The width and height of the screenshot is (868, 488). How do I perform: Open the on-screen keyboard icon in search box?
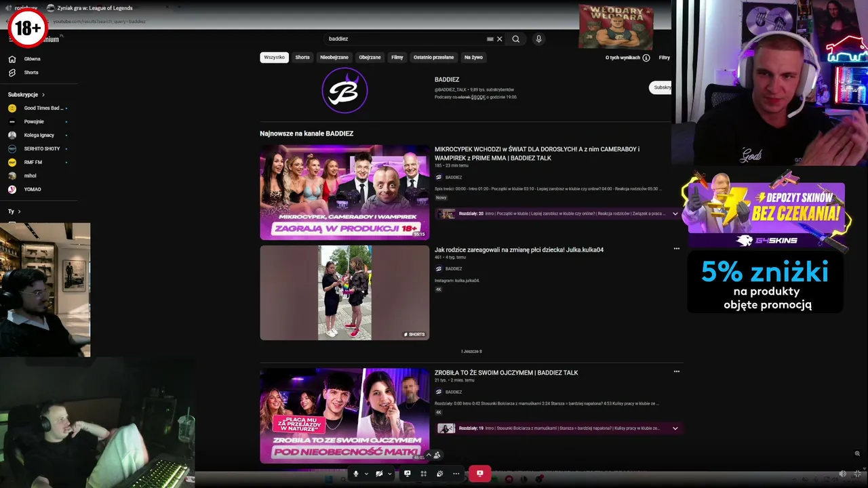[490, 39]
